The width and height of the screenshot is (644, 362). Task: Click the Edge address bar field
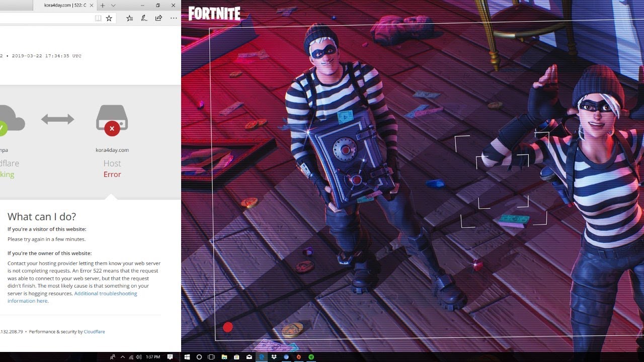coord(58,18)
